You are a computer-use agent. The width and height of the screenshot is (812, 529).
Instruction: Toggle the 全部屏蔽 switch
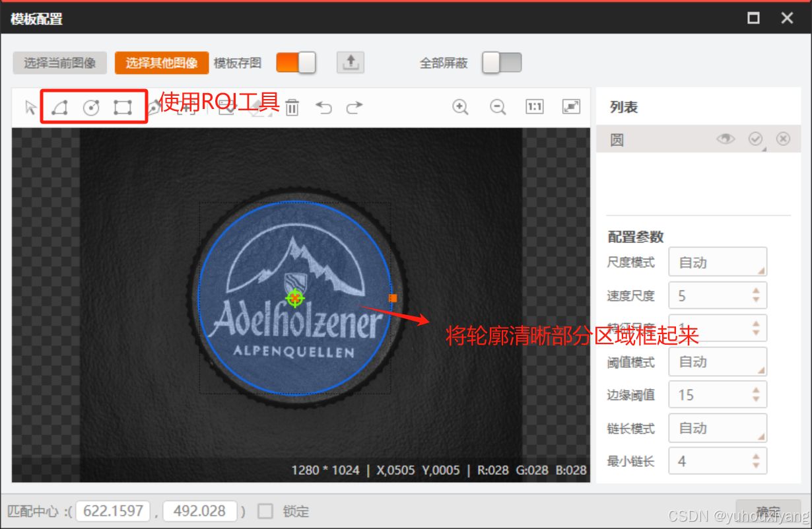(x=502, y=63)
